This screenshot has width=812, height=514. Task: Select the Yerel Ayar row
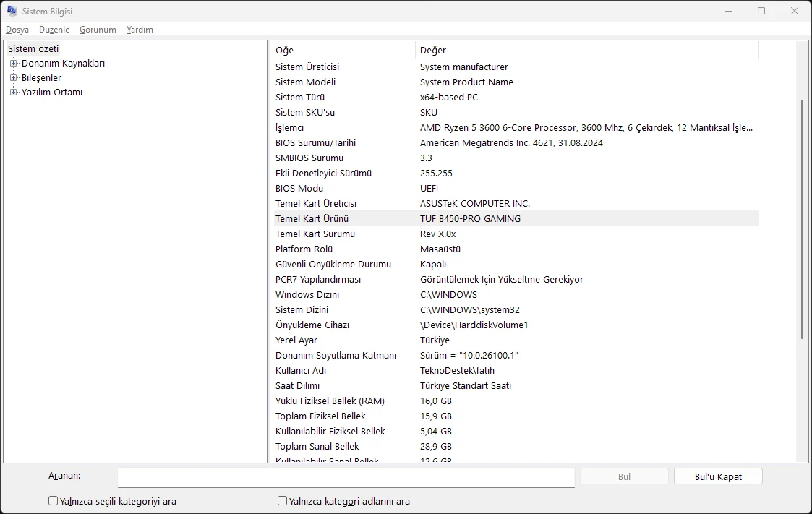pos(516,340)
